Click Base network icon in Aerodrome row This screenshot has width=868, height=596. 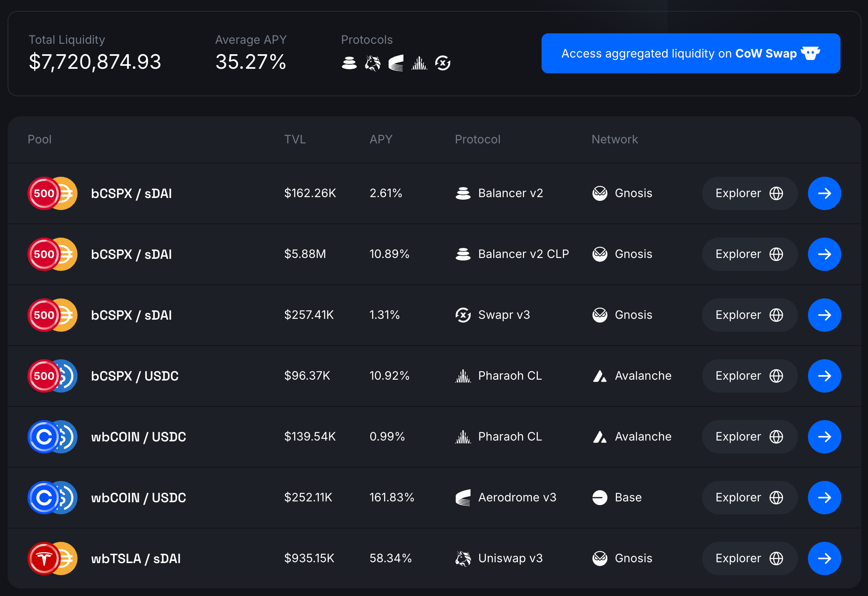pyautogui.click(x=600, y=498)
